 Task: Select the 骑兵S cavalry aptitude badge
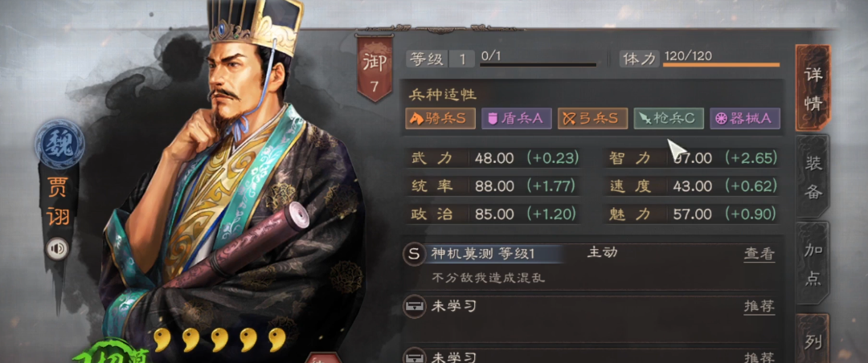coord(440,118)
